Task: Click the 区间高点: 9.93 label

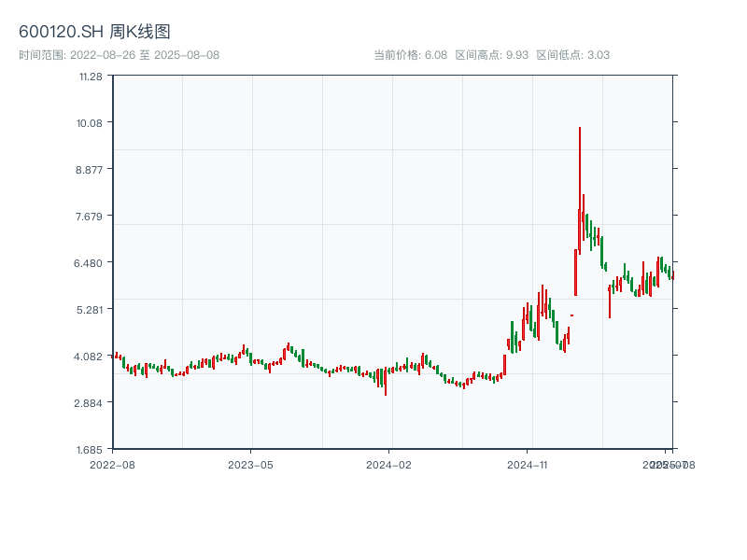Action: 492,55
